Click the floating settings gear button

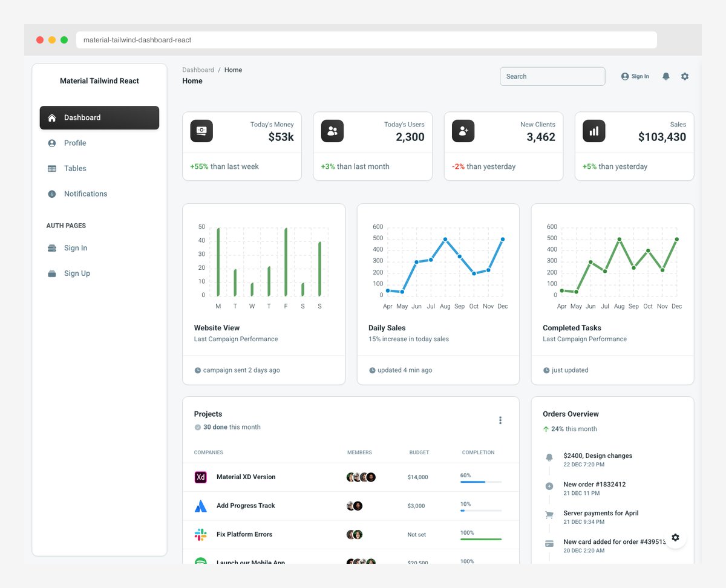(675, 537)
